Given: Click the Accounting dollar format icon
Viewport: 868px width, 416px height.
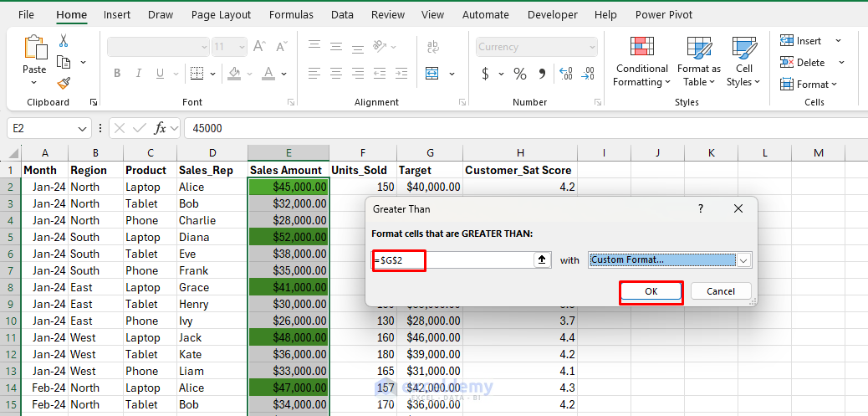Looking at the screenshot, I should point(486,73).
